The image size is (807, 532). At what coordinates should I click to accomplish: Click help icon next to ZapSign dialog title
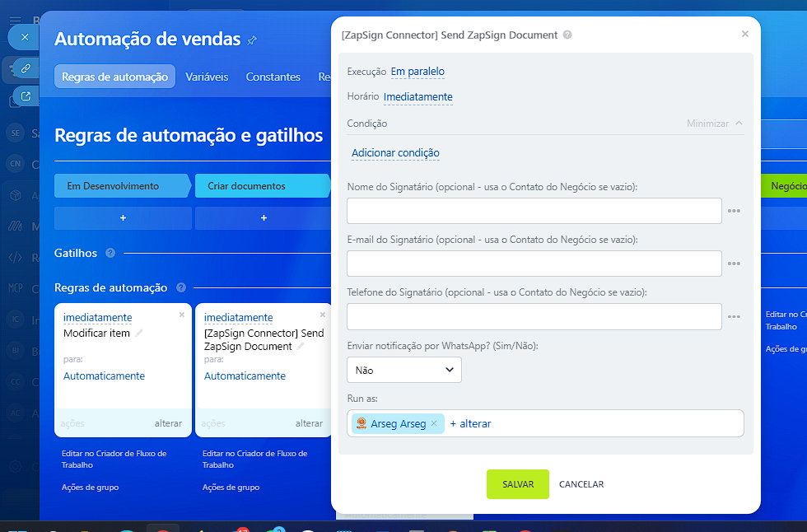pos(567,35)
